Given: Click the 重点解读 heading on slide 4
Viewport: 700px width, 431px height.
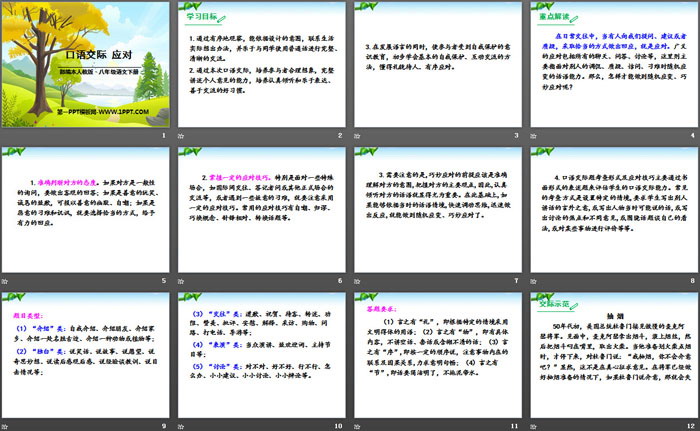Looking at the screenshot, I should coord(554,16).
